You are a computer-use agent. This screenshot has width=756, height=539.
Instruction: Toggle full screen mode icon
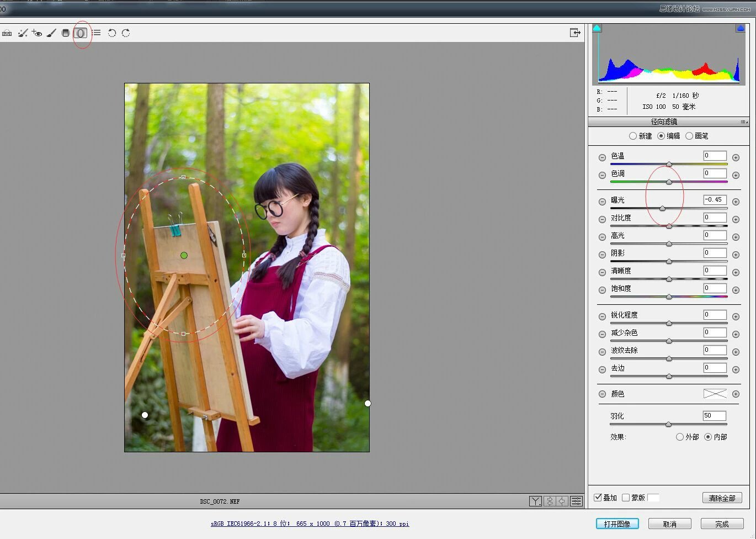coord(575,33)
